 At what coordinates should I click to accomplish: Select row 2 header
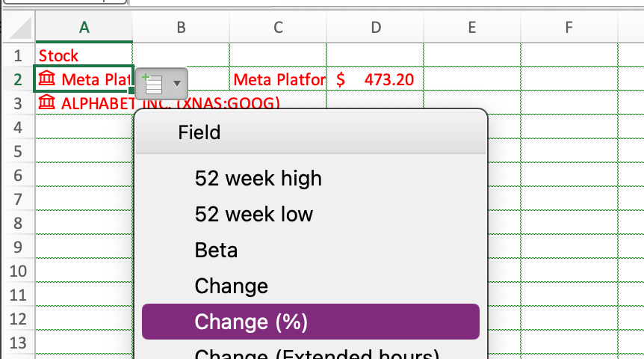pos(18,79)
